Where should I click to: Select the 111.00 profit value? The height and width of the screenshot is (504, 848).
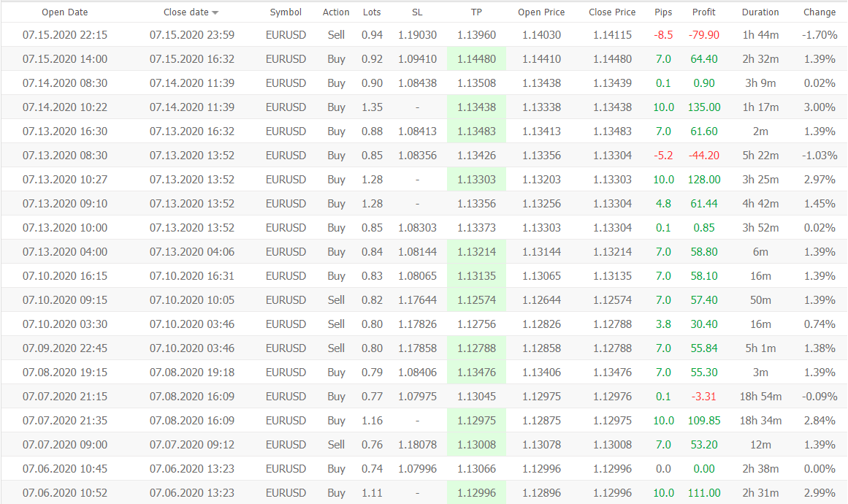tap(703, 492)
